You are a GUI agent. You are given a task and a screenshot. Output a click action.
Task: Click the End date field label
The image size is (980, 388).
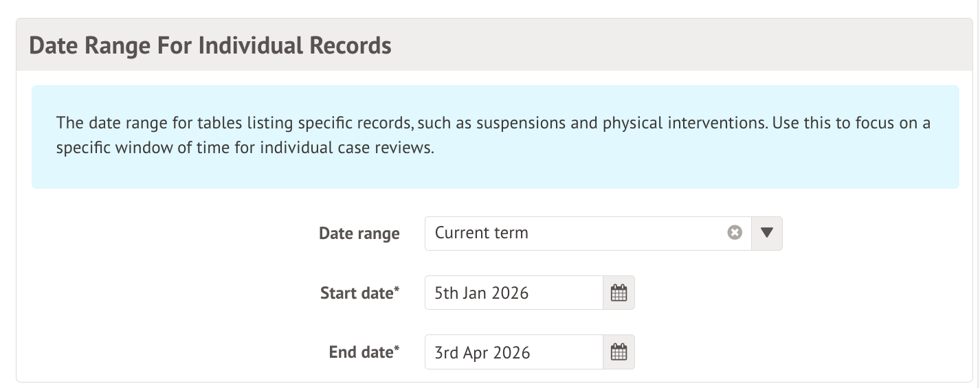click(x=361, y=352)
